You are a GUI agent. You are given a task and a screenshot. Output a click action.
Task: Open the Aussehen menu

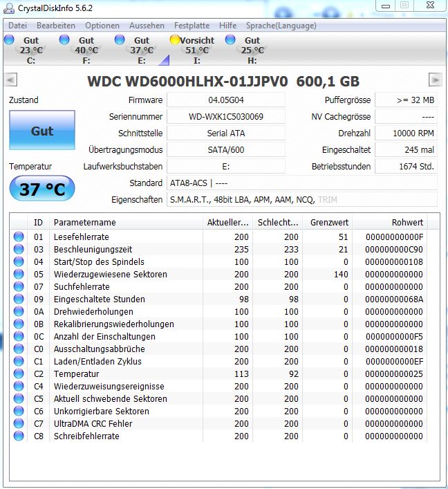pyautogui.click(x=147, y=26)
